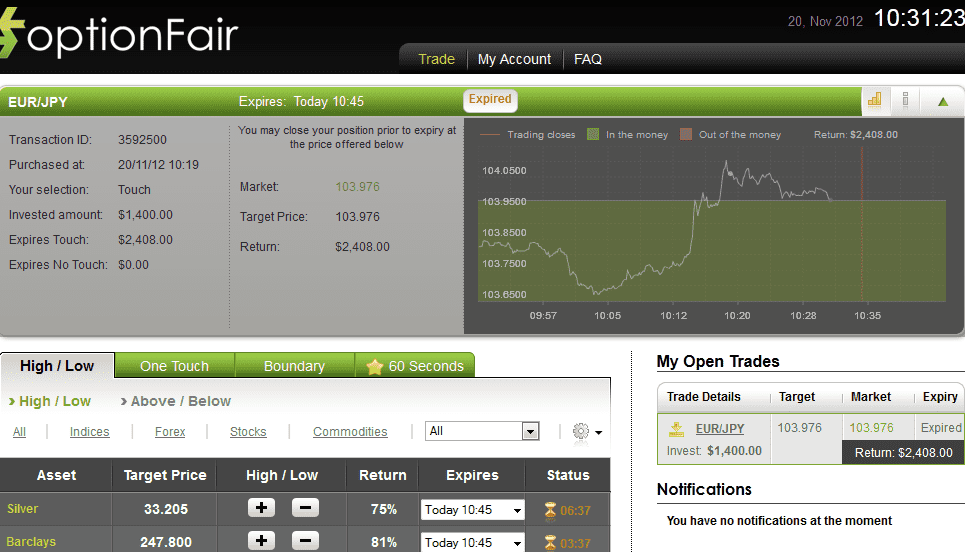
Task: Click the Expired status badge
Action: [x=490, y=99]
